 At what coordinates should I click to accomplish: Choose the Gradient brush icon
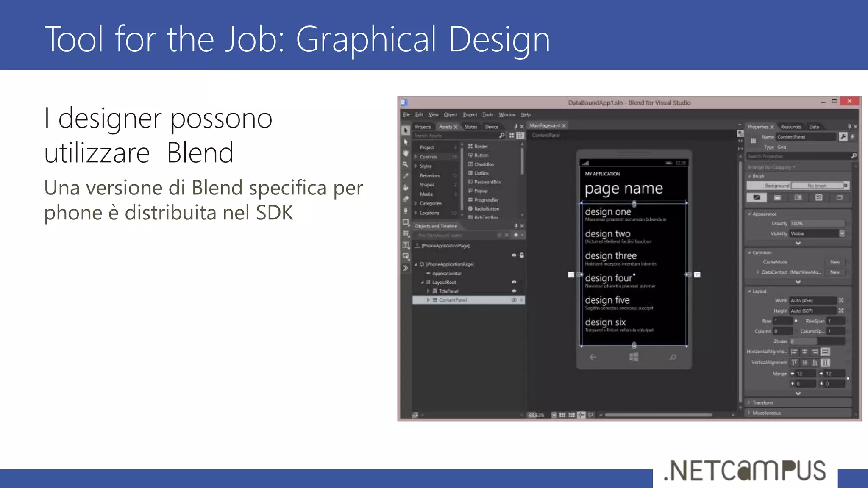[x=798, y=198]
